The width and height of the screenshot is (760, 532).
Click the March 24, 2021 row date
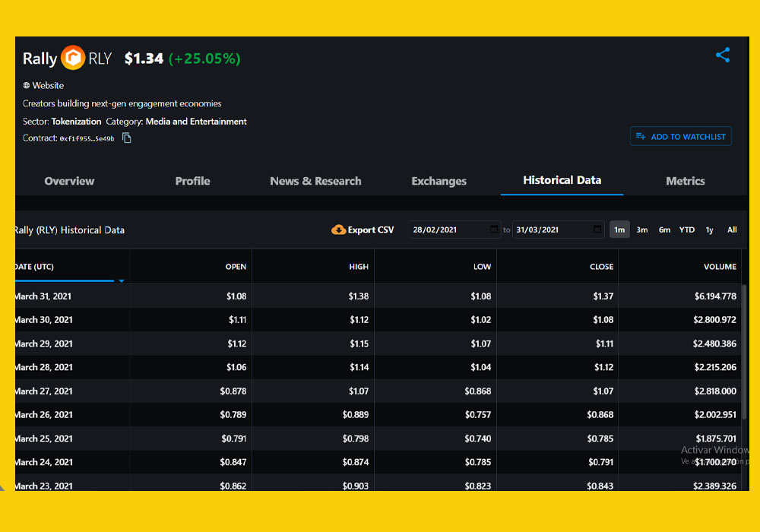pos(43,462)
